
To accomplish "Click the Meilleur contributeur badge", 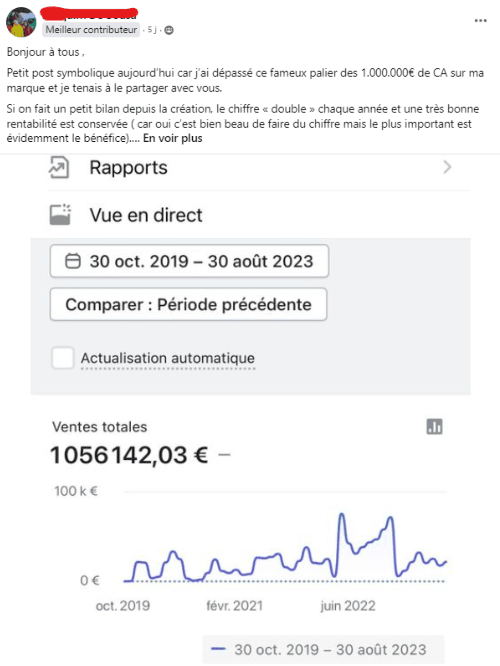I will coord(91,30).
